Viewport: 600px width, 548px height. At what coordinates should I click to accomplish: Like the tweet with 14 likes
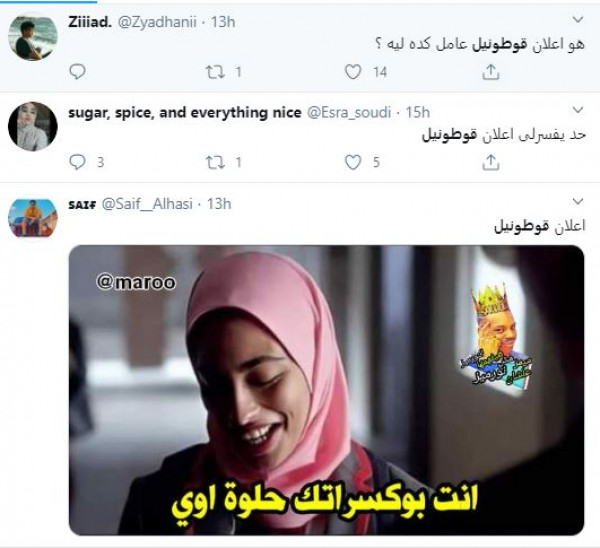pos(353,72)
